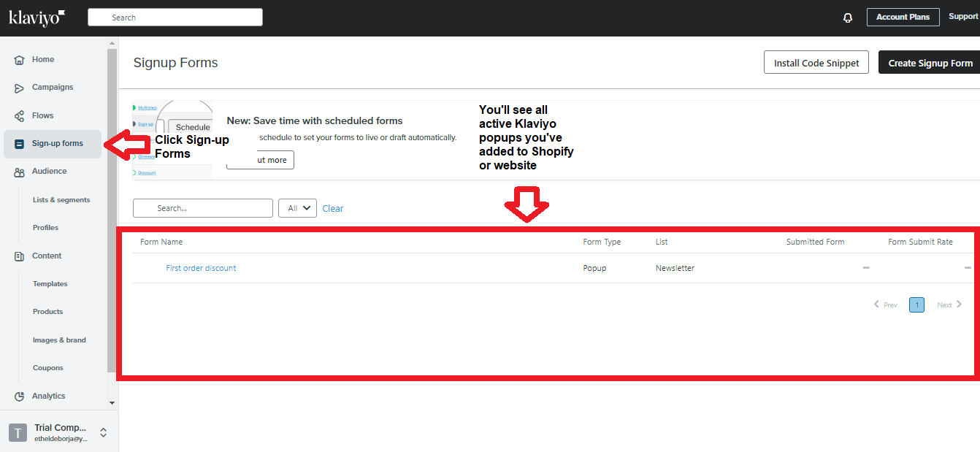Click Install Code Snippet button
This screenshot has height=452, width=980.
point(816,63)
